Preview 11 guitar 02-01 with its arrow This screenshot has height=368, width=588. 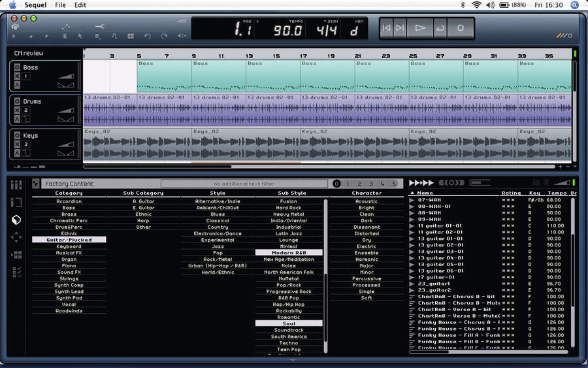point(412,232)
